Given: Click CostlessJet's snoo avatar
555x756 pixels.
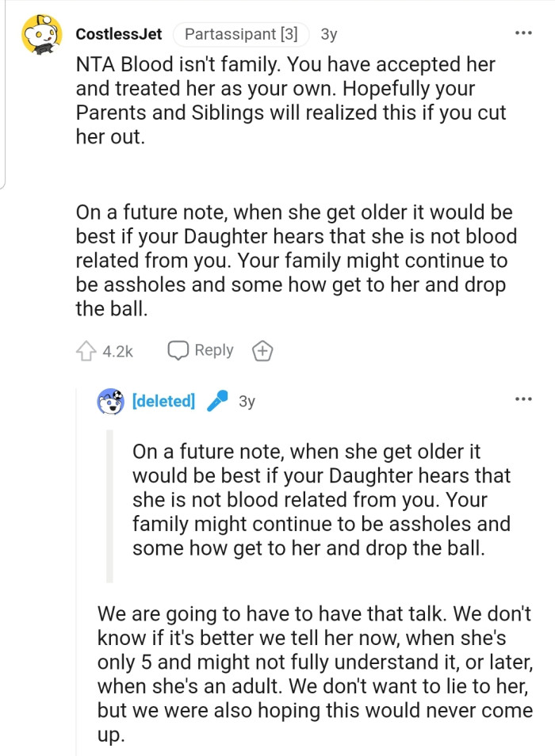Looking at the screenshot, I should point(41,35).
